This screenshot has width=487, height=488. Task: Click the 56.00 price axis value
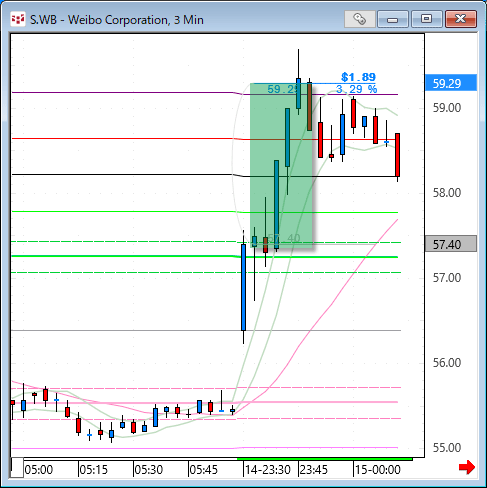coord(447,363)
